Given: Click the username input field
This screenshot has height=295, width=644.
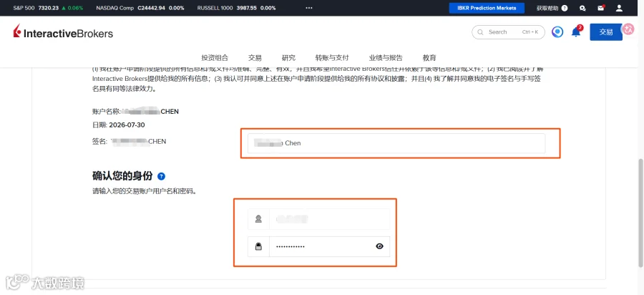Looking at the screenshot, I should [x=329, y=219].
